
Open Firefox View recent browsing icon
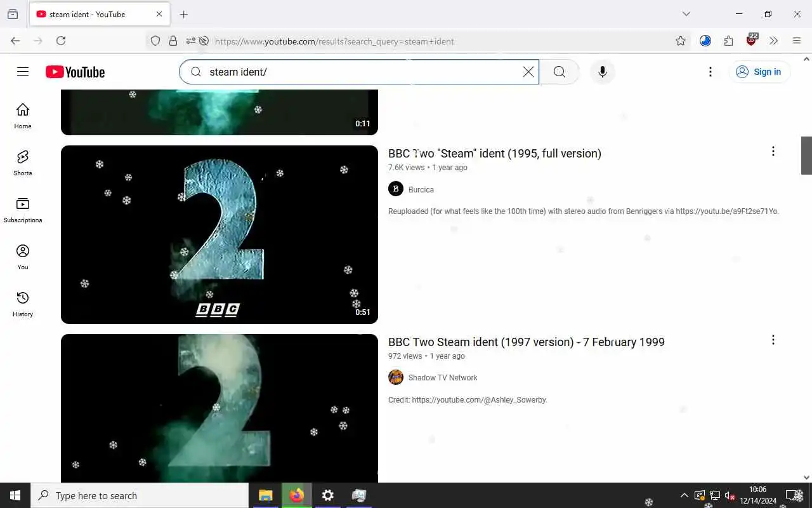pos(13,14)
